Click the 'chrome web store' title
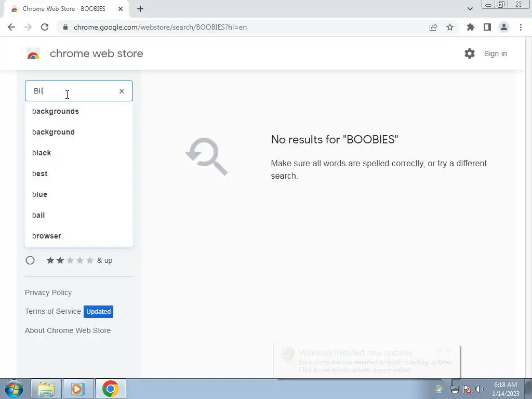This screenshot has height=399, width=532. pos(96,54)
